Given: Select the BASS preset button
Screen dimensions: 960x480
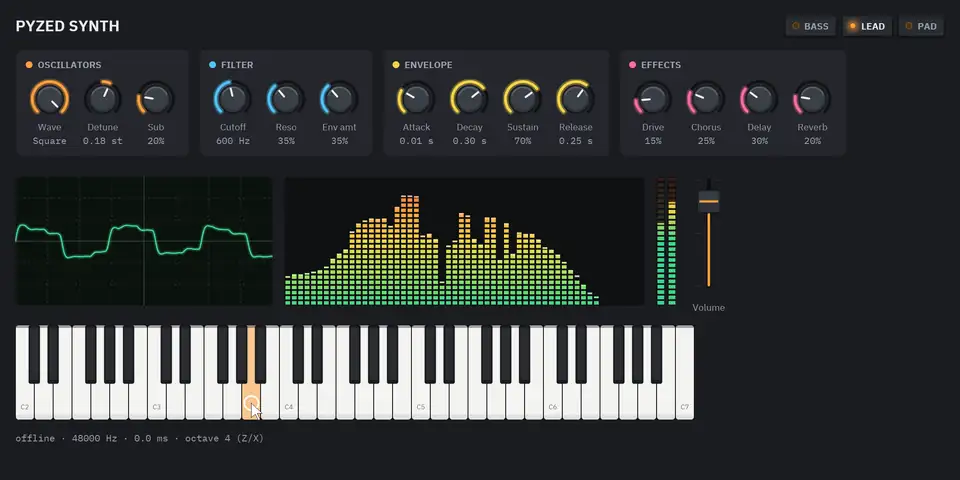Looking at the screenshot, I should (810, 26).
